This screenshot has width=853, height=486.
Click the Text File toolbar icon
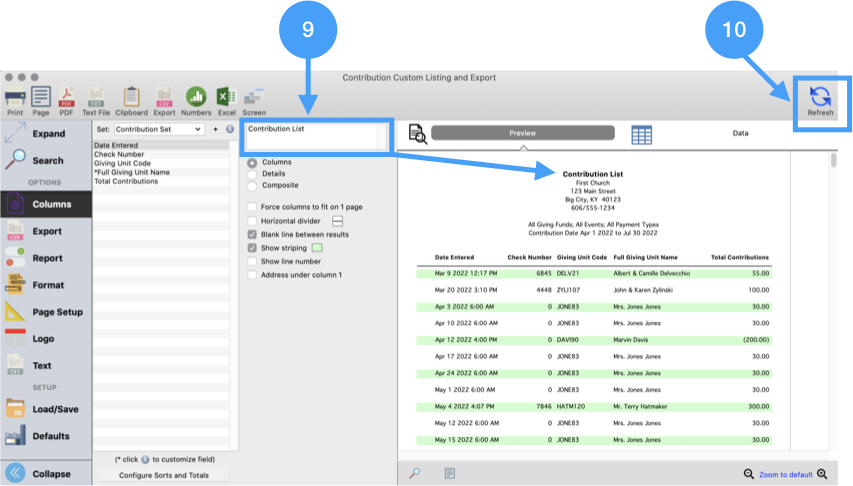tap(96, 98)
